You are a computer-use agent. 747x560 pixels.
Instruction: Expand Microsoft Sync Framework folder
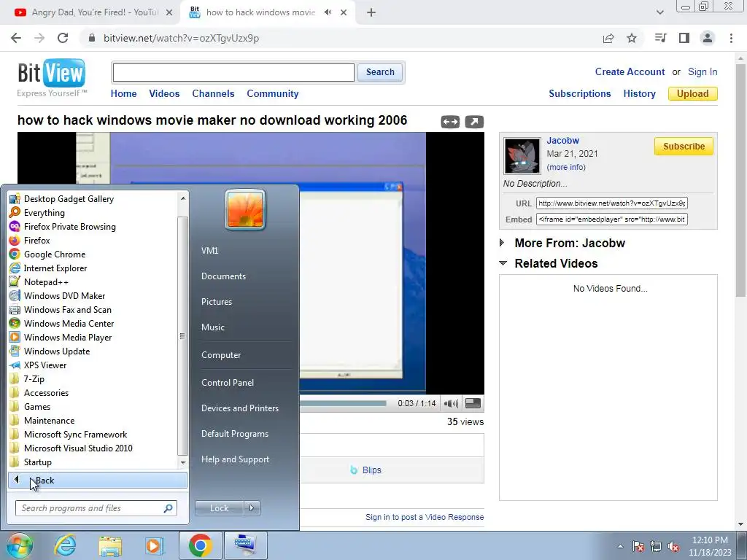(x=75, y=434)
